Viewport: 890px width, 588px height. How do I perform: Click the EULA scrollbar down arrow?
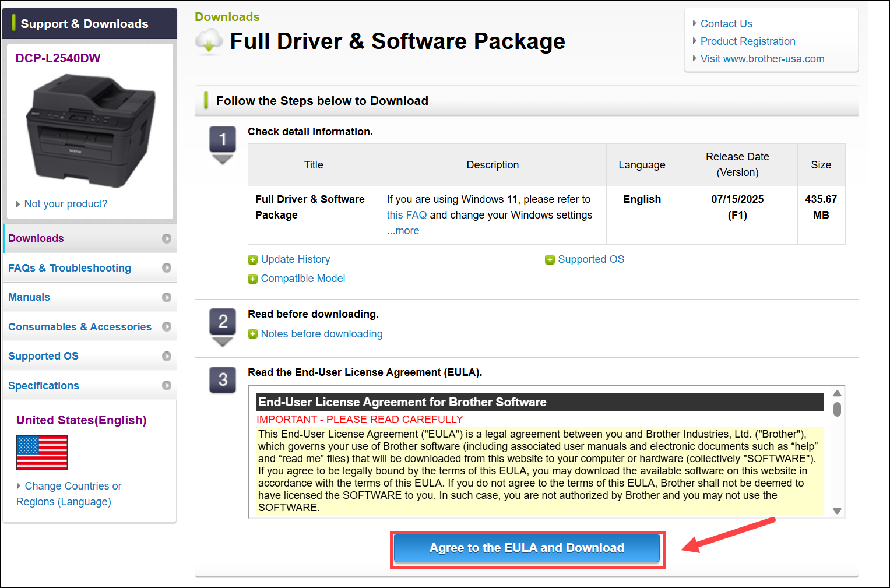point(838,511)
